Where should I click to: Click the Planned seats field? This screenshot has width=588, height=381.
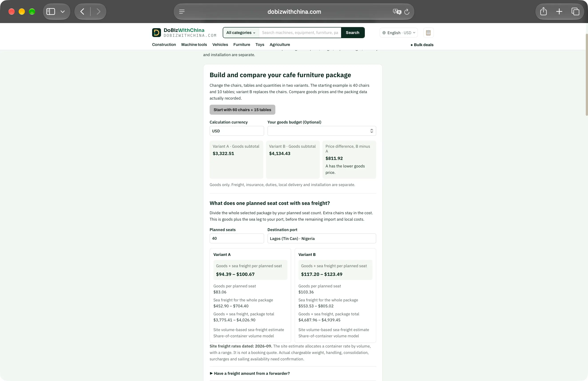[237, 238]
